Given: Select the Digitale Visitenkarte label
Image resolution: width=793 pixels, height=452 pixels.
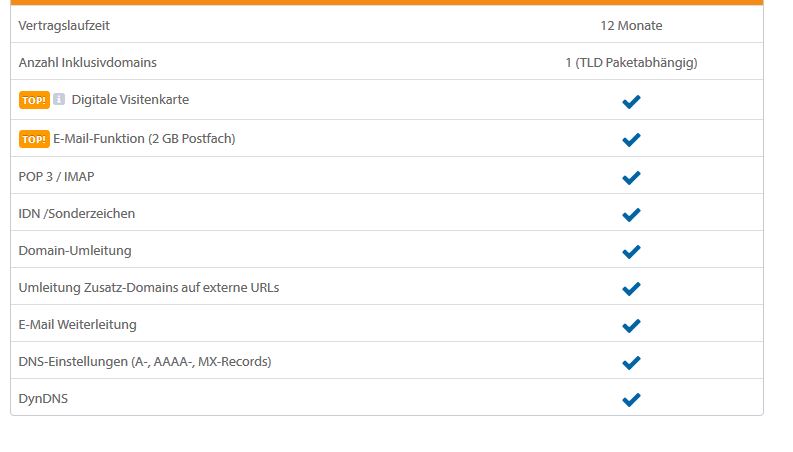Looking at the screenshot, I should [x=130, y=100].
